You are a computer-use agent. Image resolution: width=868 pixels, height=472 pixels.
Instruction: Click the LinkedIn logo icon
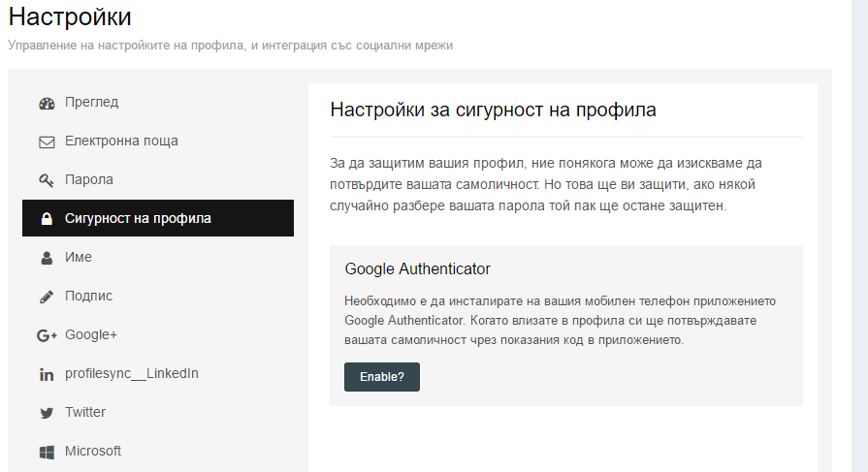pyautogui.click(x=48, y=375)
